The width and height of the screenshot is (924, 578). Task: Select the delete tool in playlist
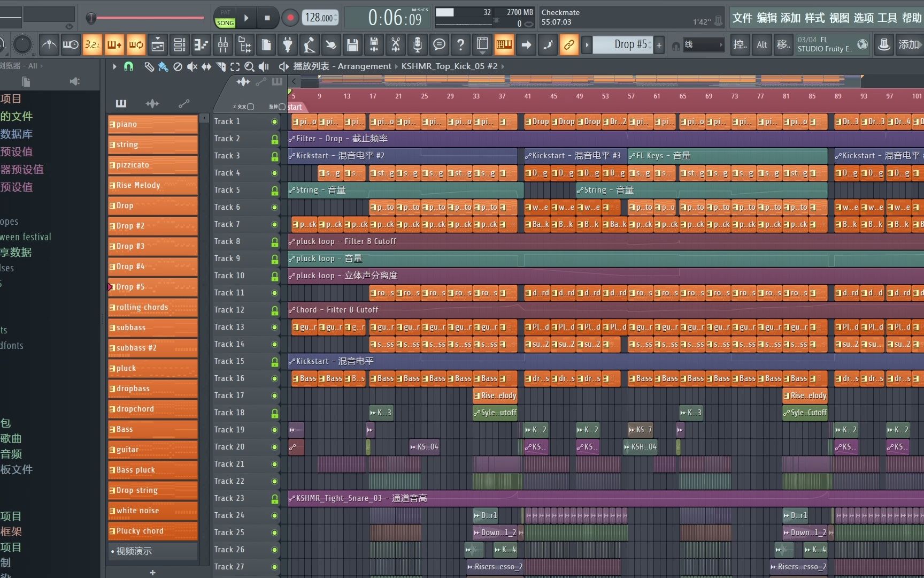click(x=178, y=66)
